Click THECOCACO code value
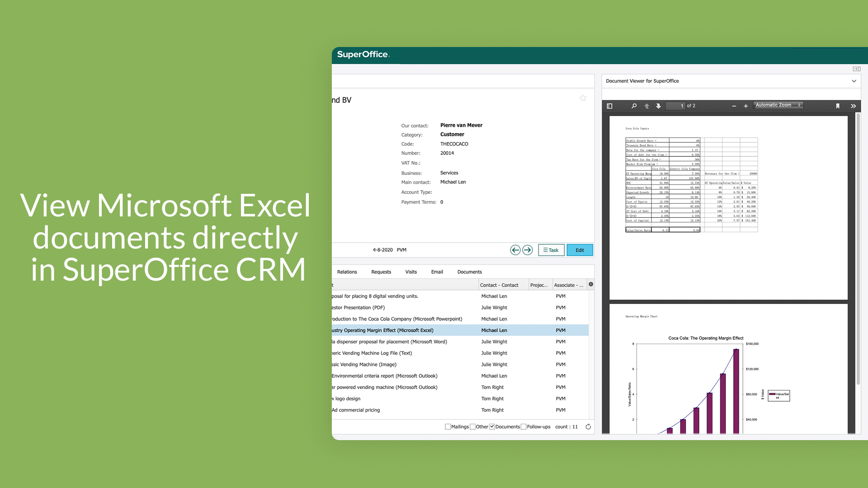The width and height of the screenshot is (868, 488). (x=454, y=144)
